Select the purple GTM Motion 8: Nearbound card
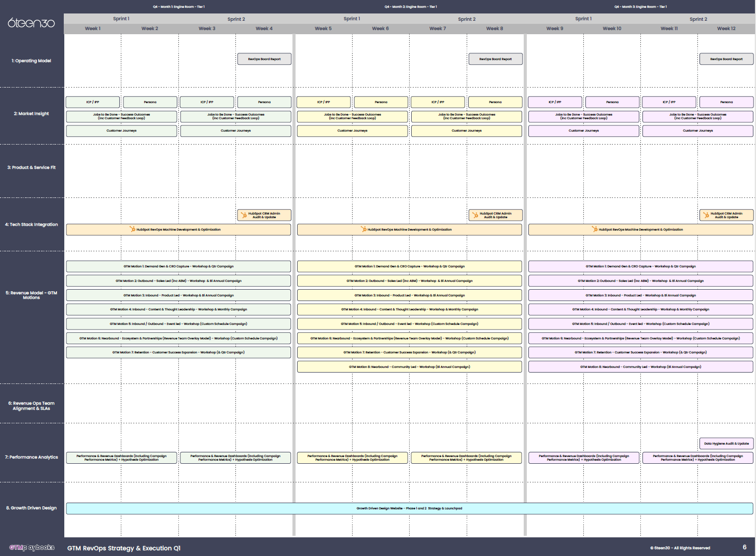756x556 pixels. point(641,367)
